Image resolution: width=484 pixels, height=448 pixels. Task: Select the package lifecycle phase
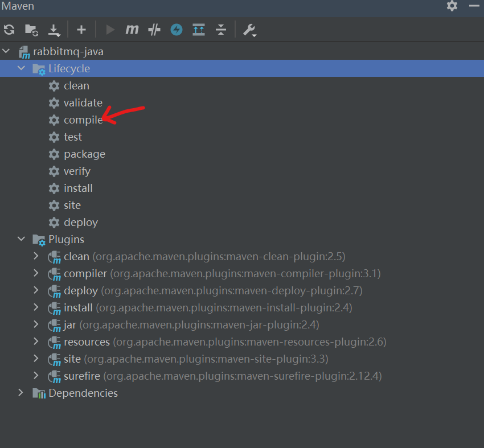coord(85,154)
